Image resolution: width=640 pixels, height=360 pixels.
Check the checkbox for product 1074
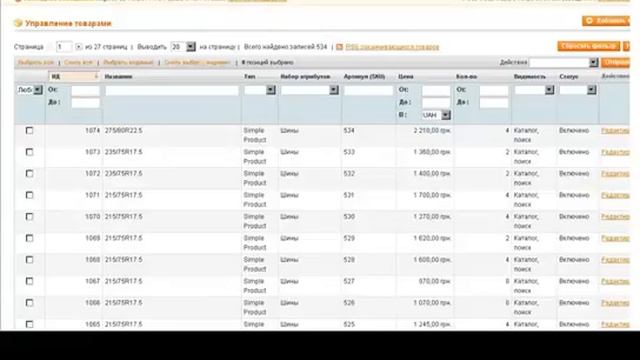29,131
